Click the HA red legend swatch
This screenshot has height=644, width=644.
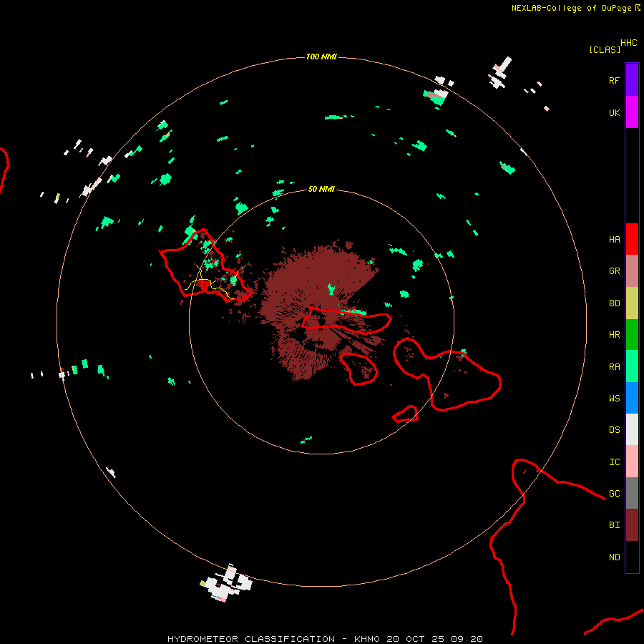pos(632,239)
